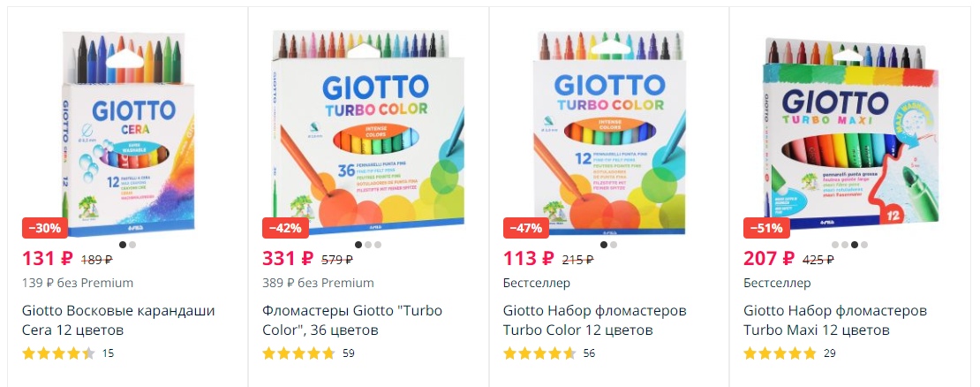Open link Giotto Набор фломастеров Turbo Color 12

click(595, 320)
